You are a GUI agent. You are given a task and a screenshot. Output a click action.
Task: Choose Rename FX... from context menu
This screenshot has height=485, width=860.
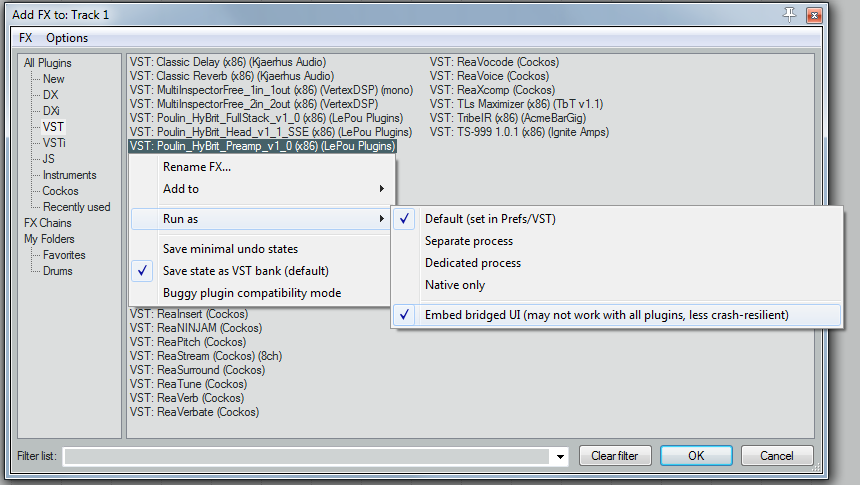click(x=262, y=167)
